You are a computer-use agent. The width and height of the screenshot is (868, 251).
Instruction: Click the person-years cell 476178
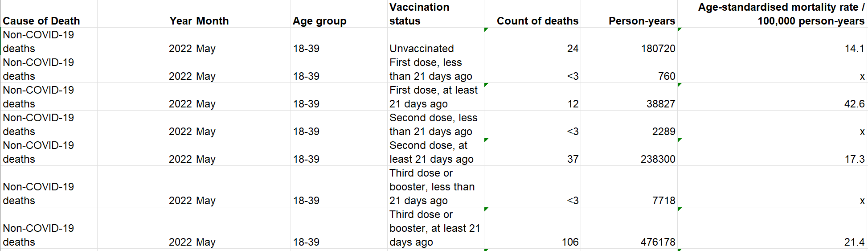pyautogui.click(x=629, y=228)
